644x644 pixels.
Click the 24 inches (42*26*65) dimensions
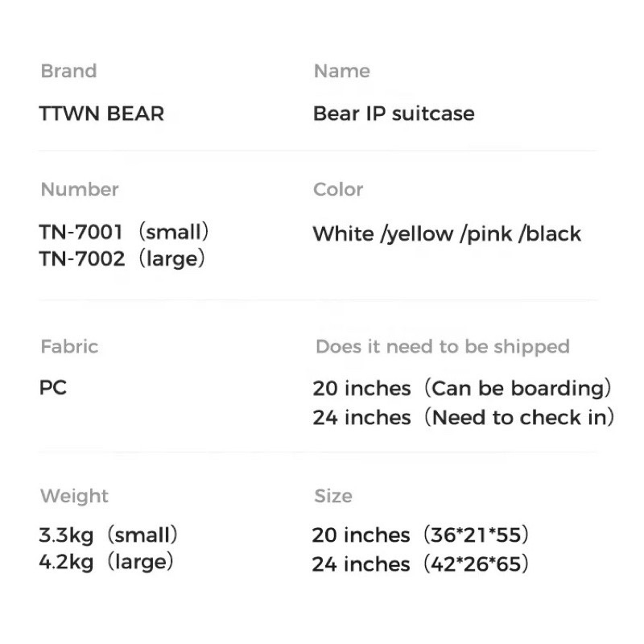420,564
